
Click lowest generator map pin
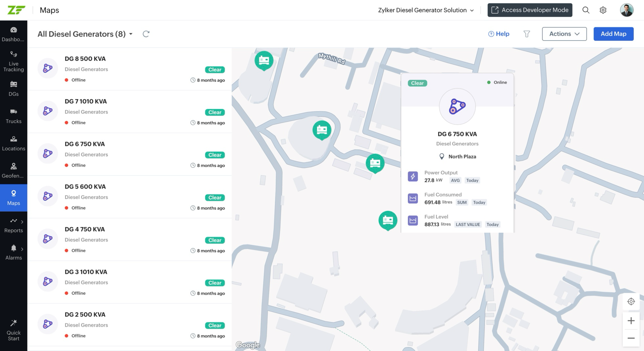pyautogui.click(x=388, y=221)
